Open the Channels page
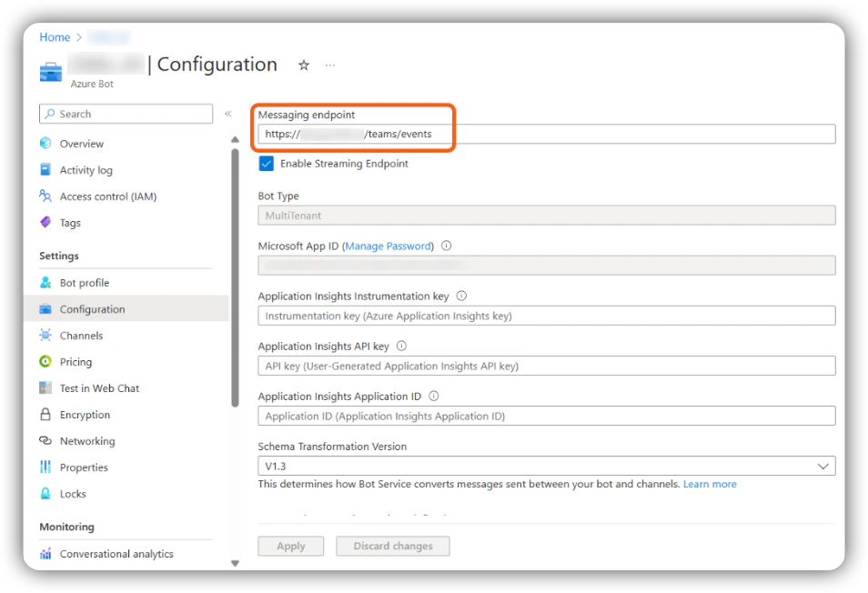 point(80,336)
